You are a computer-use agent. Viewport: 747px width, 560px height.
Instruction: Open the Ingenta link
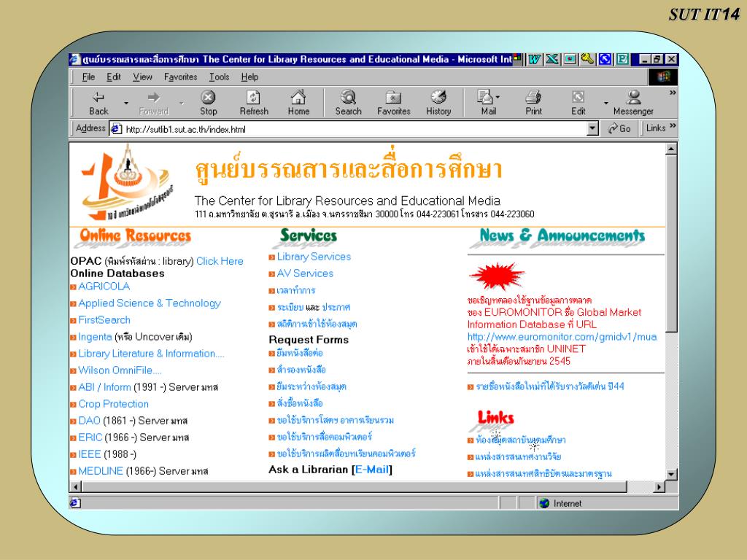pyautogui.click(x=95, y=337)
